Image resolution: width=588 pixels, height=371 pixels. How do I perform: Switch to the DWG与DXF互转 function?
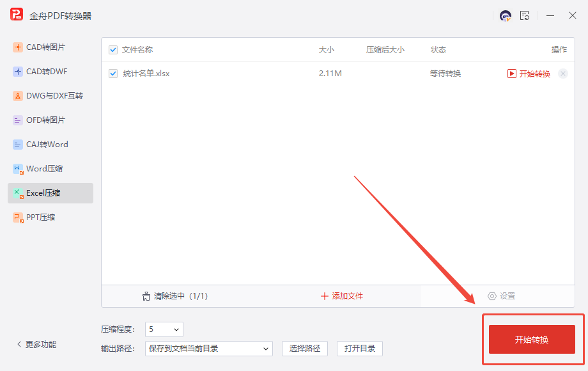pos(50,96)
